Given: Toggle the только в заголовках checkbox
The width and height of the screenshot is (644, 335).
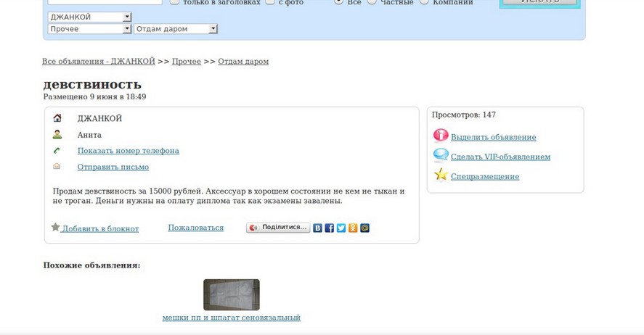Looking at the screenshot, I should tap(174, 1).
